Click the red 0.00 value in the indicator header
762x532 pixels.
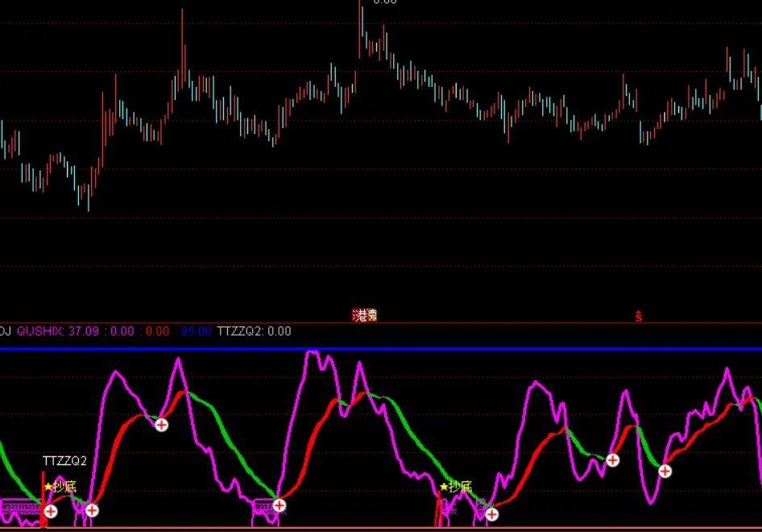click(x=157, y=332)
